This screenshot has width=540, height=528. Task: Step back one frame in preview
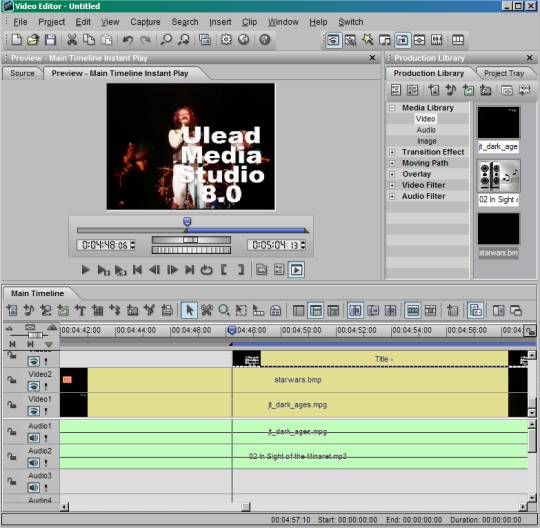[x=155, y=269]
